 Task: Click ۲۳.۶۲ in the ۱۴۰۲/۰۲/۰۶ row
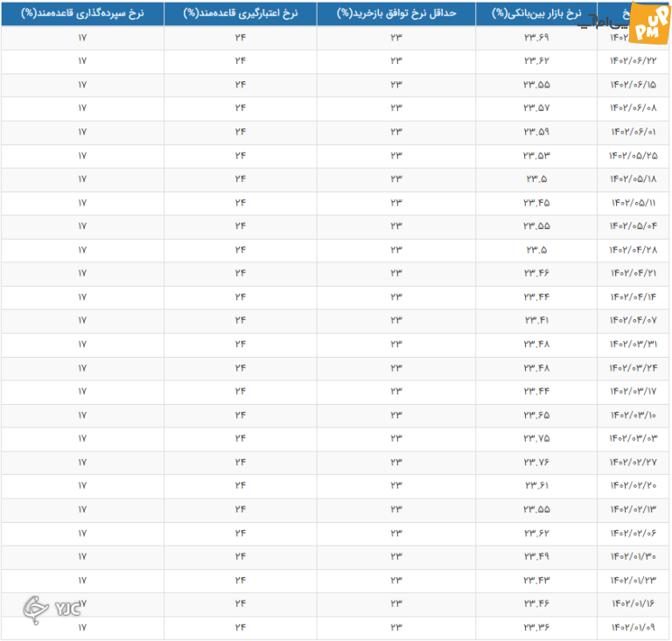tap(536, 533)
